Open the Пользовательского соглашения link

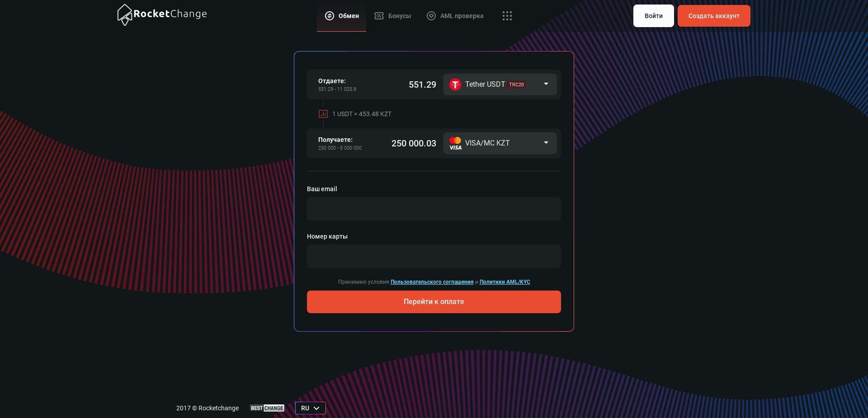point(431,282)
